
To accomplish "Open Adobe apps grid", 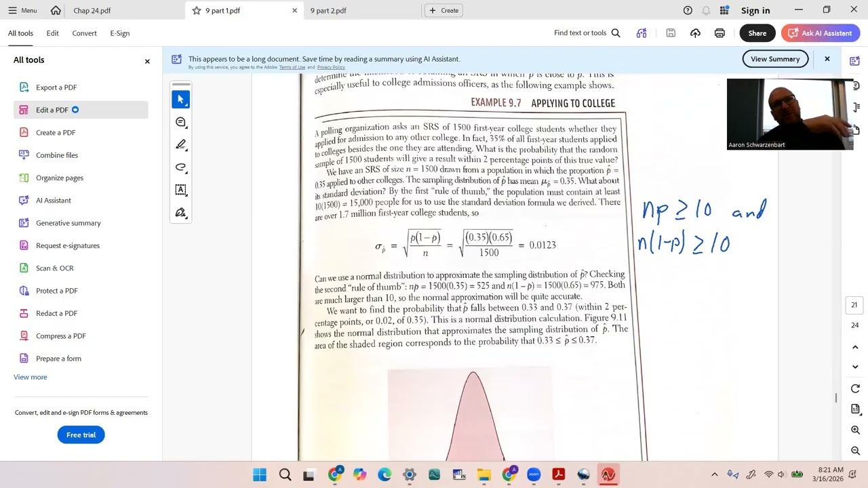I will pos(724,10).
